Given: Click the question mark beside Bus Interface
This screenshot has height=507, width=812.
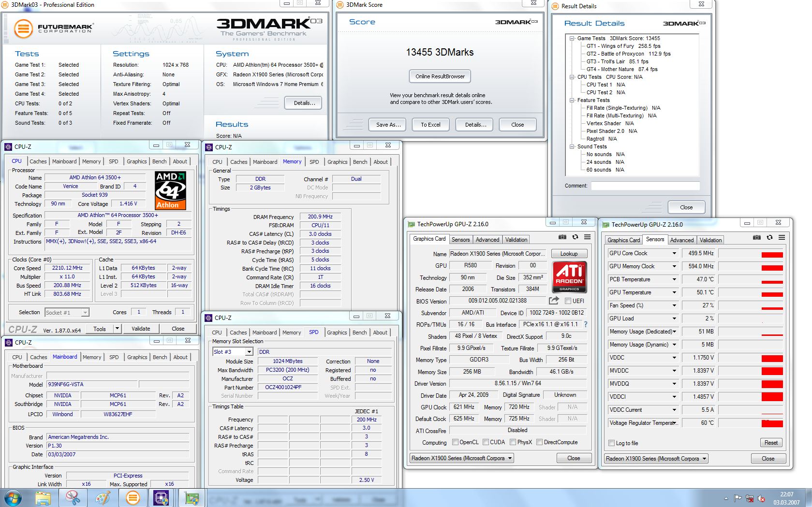Looking at the screenshot, I should pos(586,324).
